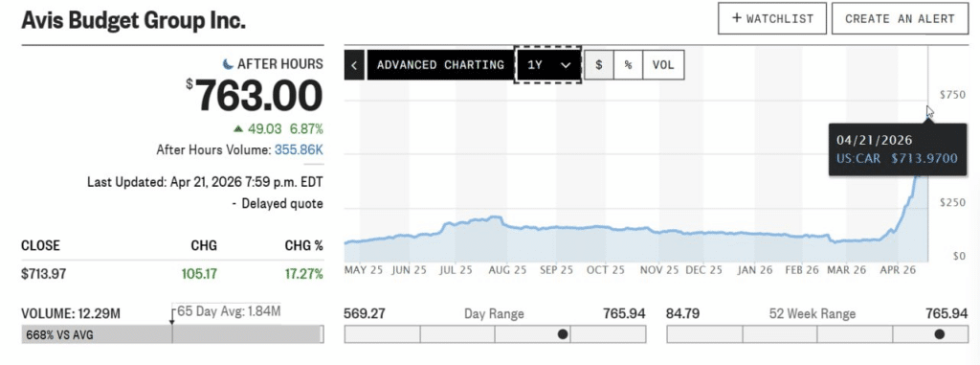Image resolution: width=980 pixels, height=365 pixels.
Task: Click the Delayed quote note
Action: click(x=278, y=203)
